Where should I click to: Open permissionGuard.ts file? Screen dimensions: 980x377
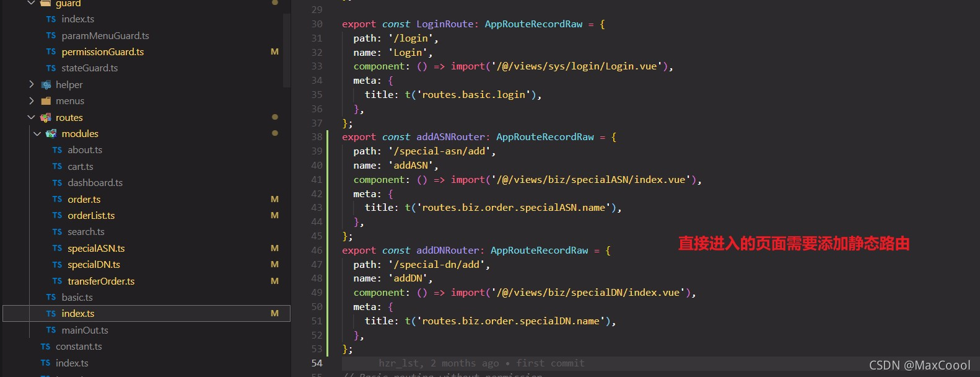coord(103,51)
